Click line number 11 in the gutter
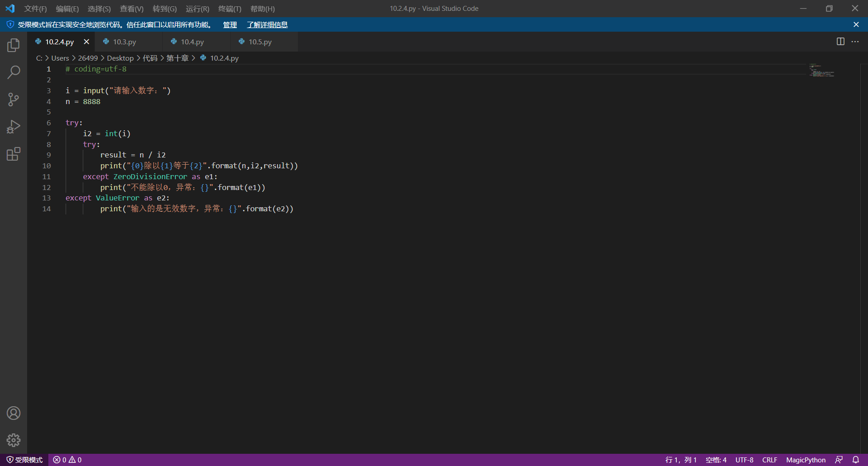868x466 pixels. click(47, 176)
